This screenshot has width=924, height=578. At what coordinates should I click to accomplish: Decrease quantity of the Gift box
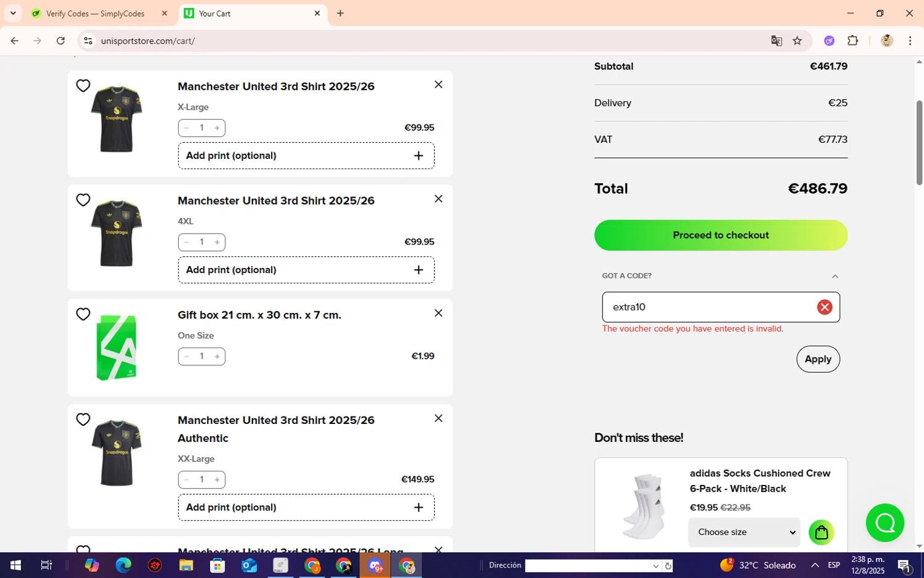(186, 356)
